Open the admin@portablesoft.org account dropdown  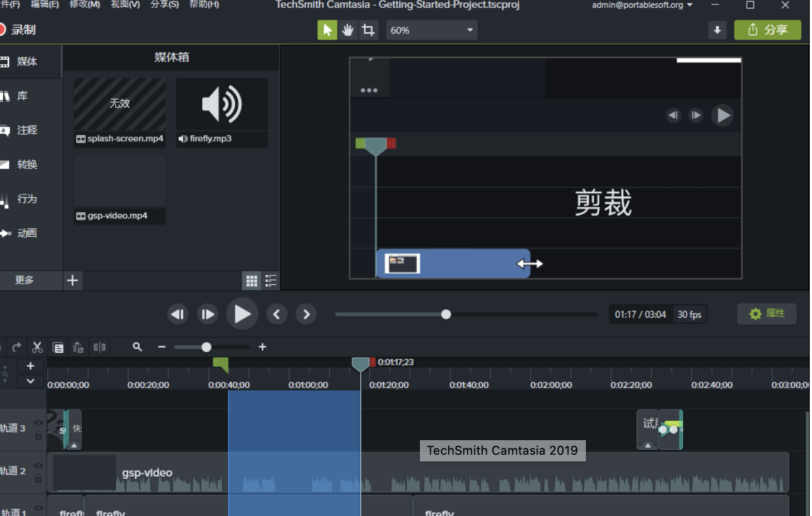(642, 5)
